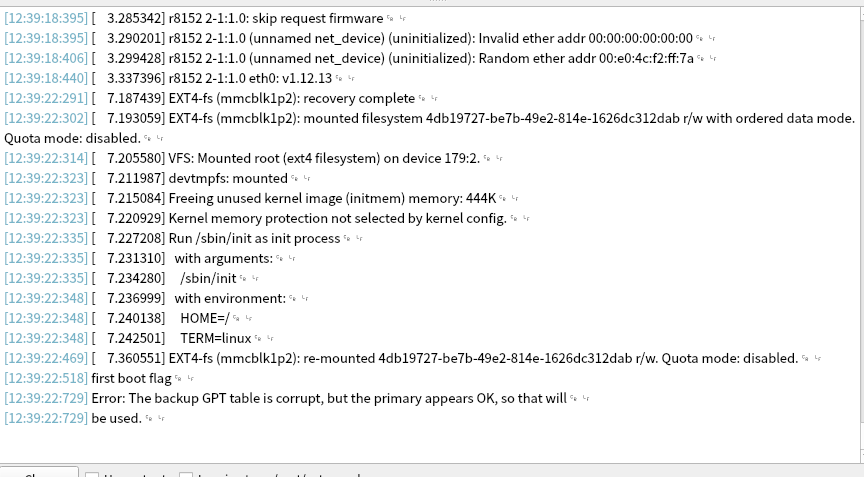Screen dimensions: 864x477
Task: Enable the Logging to checkbox
Action: (185, 474)
